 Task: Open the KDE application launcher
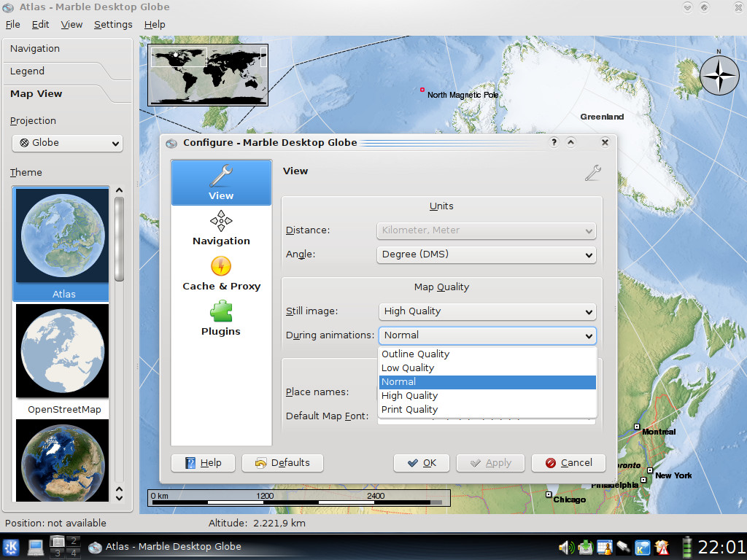coord(10,547)
